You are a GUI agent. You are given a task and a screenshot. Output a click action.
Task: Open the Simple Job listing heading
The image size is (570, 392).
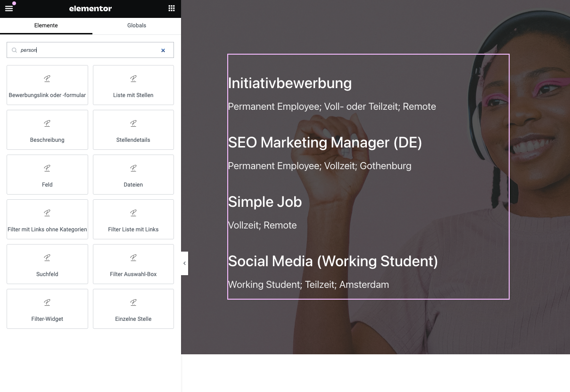tap(265, 202)
